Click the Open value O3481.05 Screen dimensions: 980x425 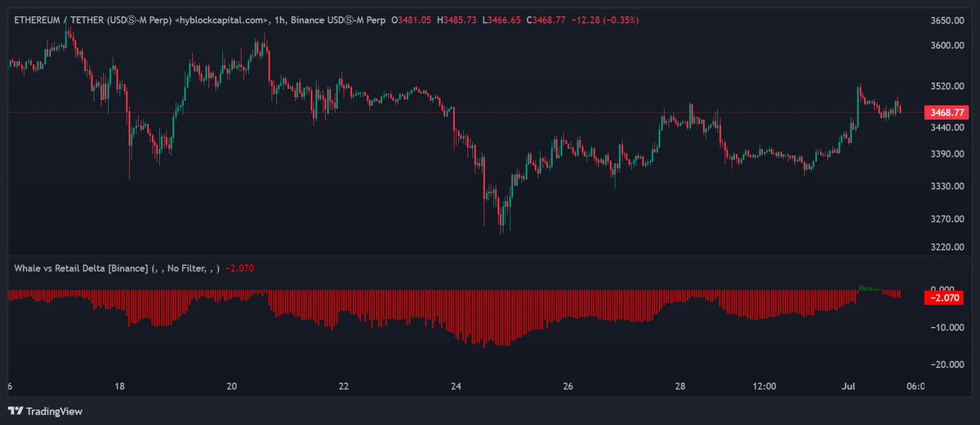(412, 20)
